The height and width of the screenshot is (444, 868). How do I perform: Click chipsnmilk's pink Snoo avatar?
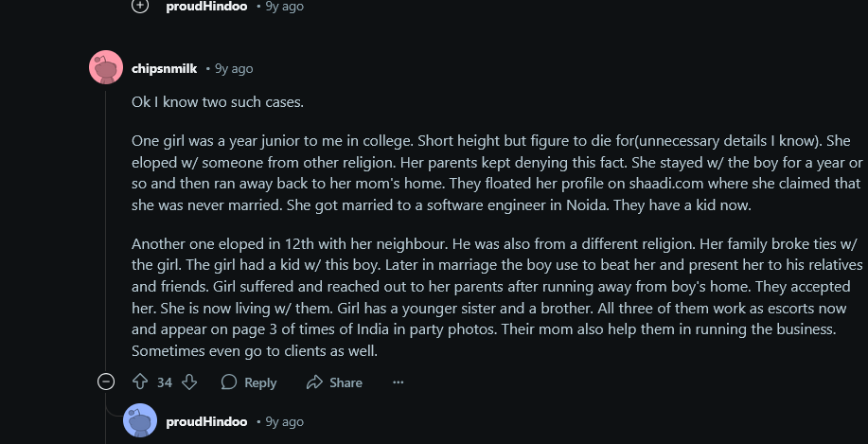106,67
